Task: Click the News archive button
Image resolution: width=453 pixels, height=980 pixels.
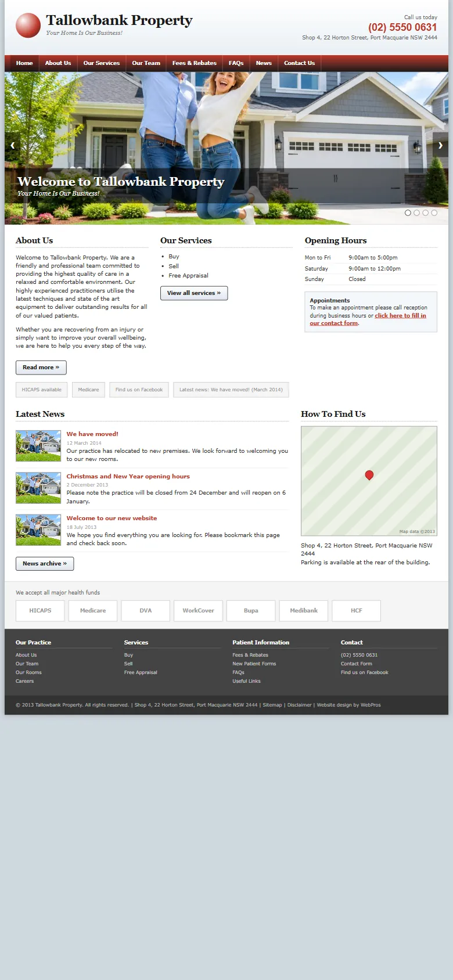Action: tap(45, 564)
